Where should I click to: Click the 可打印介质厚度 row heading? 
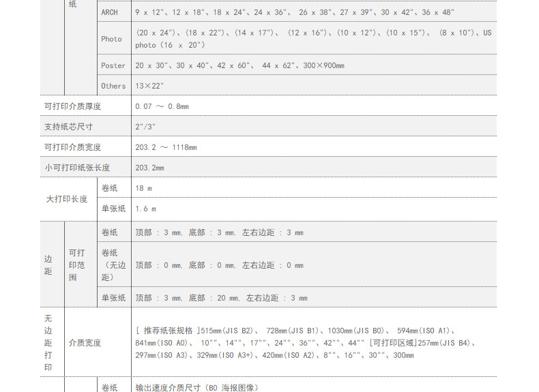[72, 106]
